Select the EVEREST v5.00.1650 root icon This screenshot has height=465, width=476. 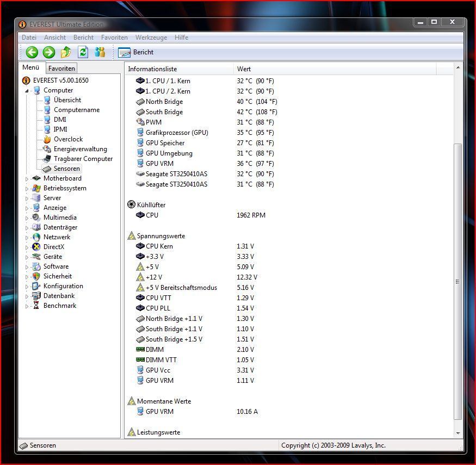tap(26, 80)
